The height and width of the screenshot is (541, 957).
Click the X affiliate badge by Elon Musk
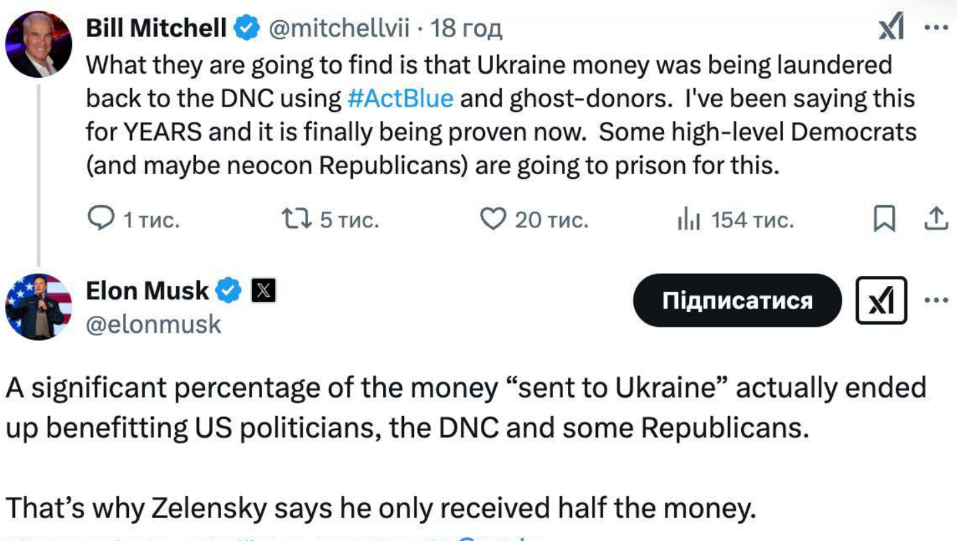(262, 291)
